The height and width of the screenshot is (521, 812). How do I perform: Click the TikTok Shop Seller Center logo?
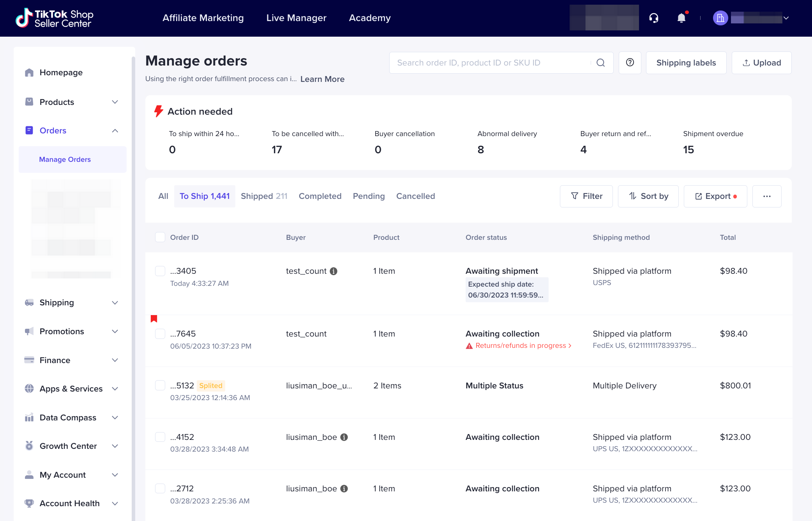55,18
